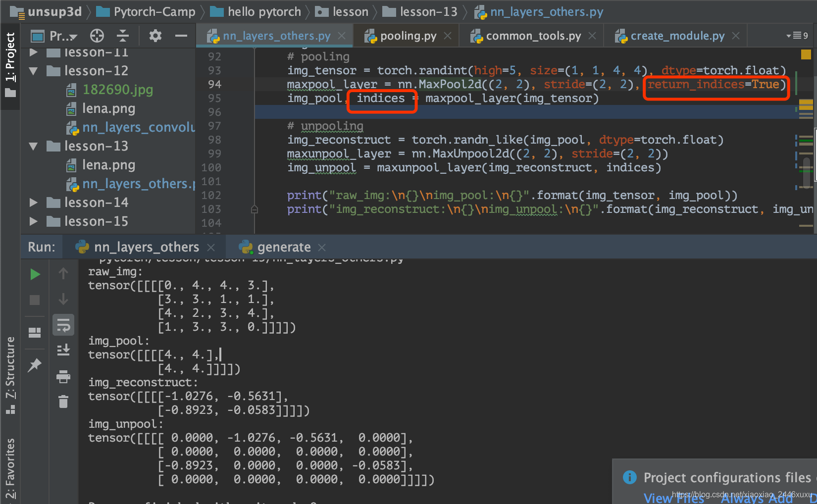The image size is (817, 504).
Task: Click scroll to end icon in console
Action: [x=63, y=351]
